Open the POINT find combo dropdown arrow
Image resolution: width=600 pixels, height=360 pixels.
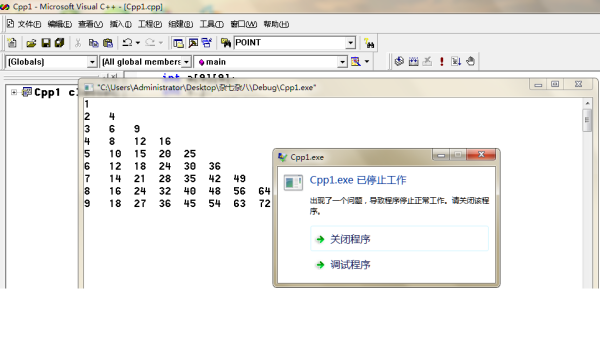pyautogui.click(x=351, y=43)
